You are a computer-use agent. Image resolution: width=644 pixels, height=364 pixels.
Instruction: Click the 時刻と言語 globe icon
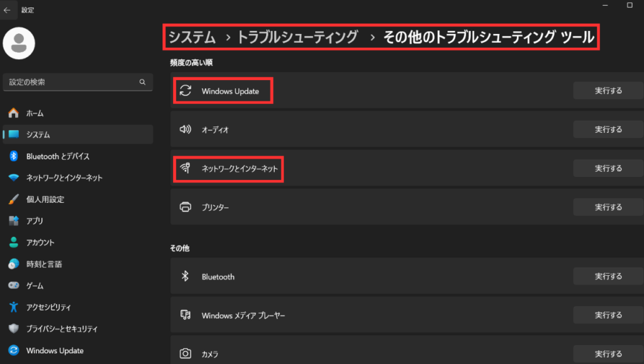point(14,264)
